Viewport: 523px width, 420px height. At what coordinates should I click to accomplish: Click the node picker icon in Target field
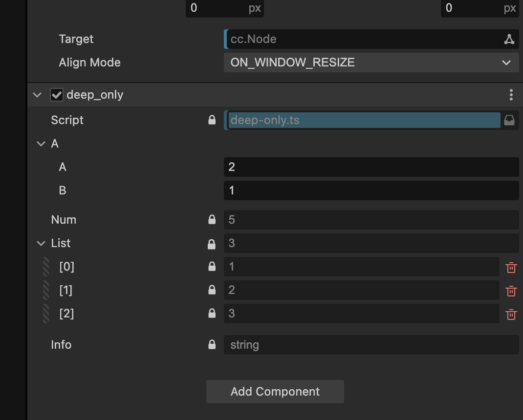[x=509, y=40]
